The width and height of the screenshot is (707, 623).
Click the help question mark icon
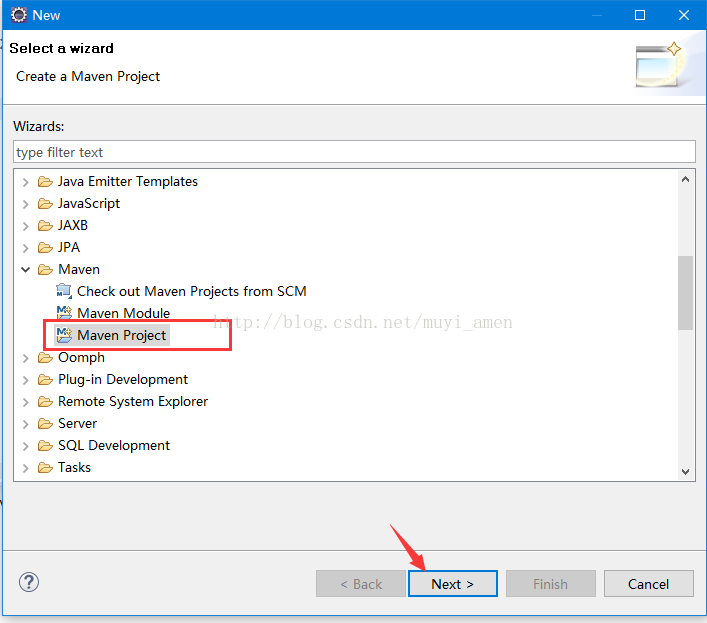[x=29, y=583]
